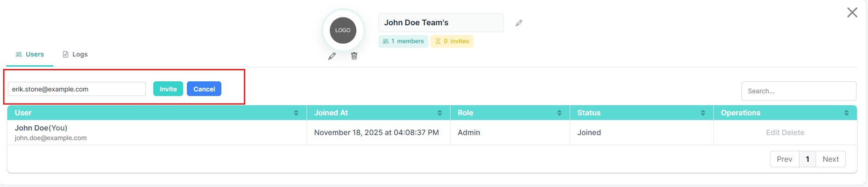Click the delete logo trash icon
The image size is (868, 187).
(354, 56)
